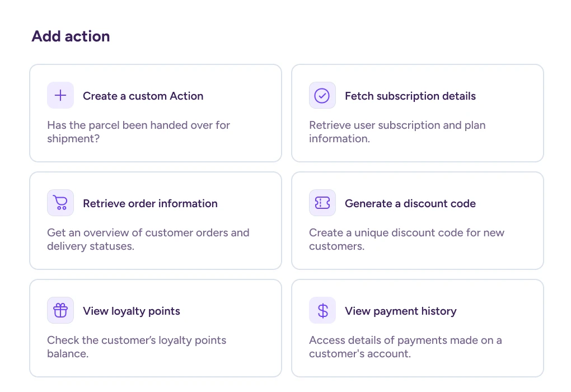Click the checkmark circle subscription icon
The width and height of the screenshot is (571, 392).
pyautogui.click(x=322, y=95)
